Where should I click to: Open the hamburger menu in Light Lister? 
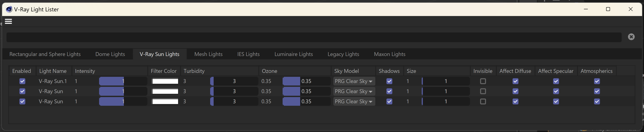click(8, 21)
